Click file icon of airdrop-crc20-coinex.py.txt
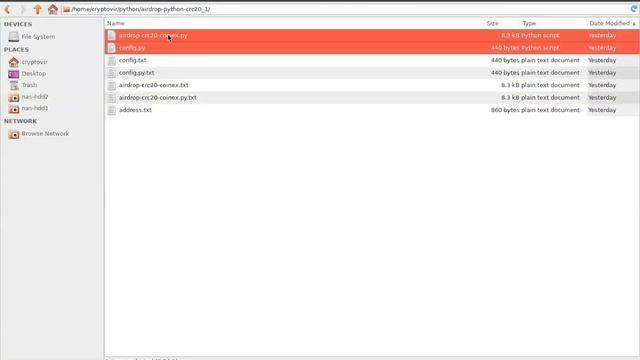This screenshot has height=360, width=640. [x=111, y=98]
